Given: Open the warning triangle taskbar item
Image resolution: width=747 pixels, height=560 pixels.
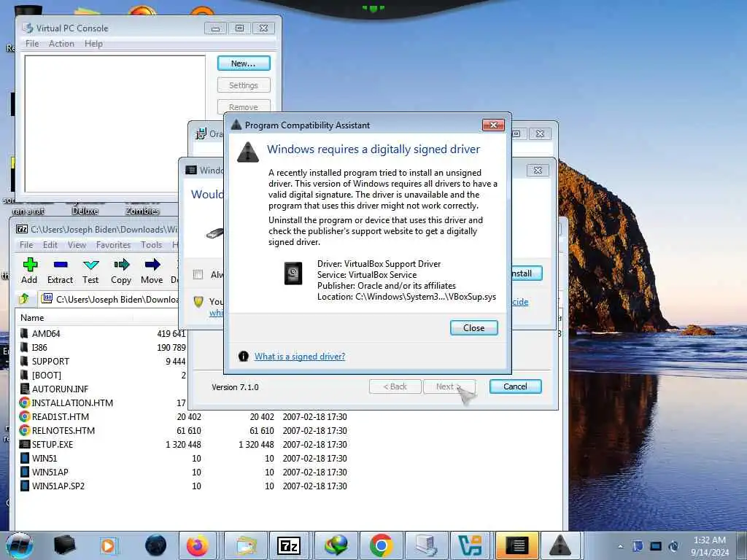Looking at the screenshot, I should pyautogui.click(x=560, y=545).
